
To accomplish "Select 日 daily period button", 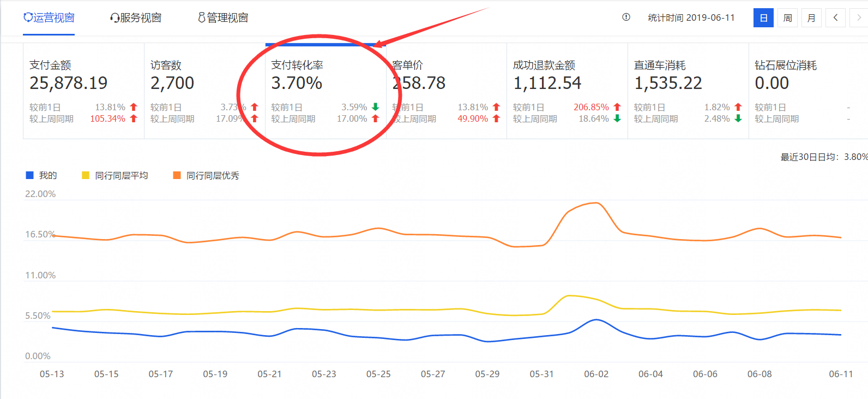I will pyautogui.click(x=763, y=18).
